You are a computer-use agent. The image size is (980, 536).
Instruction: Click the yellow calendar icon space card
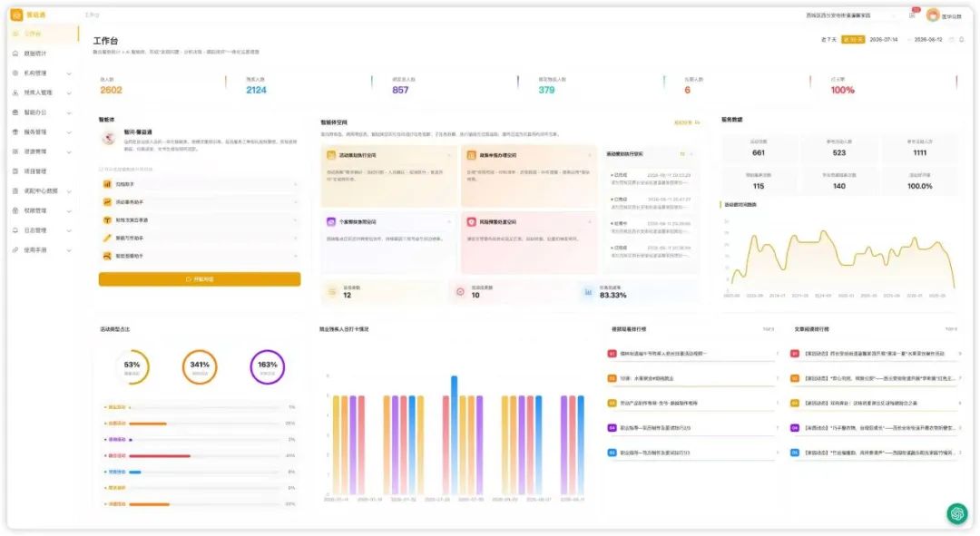(331, 155)
